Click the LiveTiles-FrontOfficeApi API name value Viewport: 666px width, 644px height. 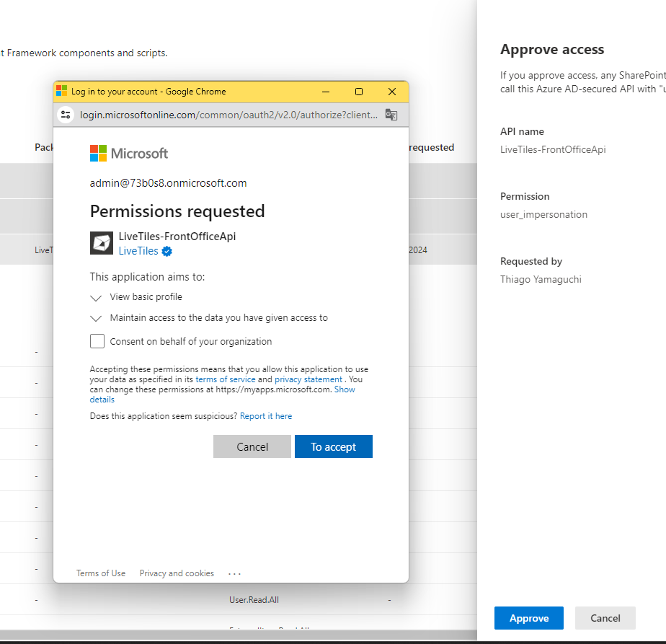coord(553,149)
